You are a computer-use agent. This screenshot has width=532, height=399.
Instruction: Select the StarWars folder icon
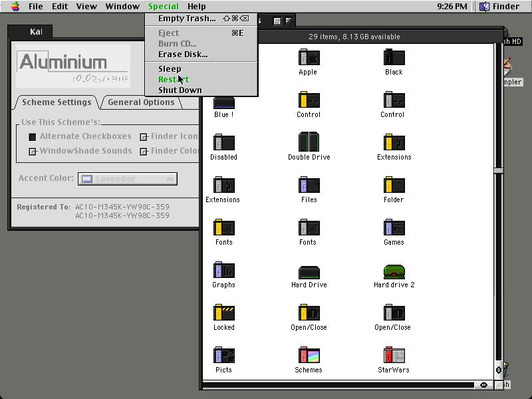coord(394,355)
